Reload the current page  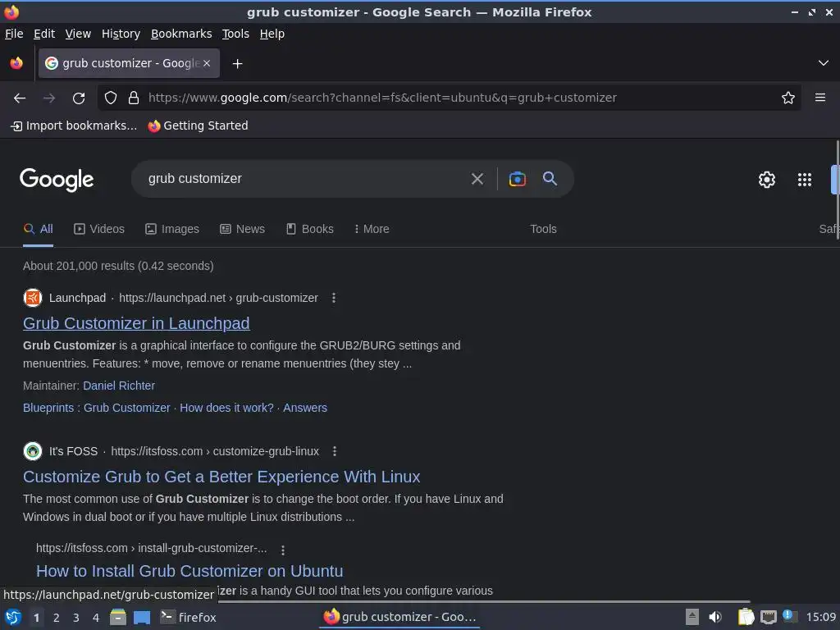click(79, 98)
